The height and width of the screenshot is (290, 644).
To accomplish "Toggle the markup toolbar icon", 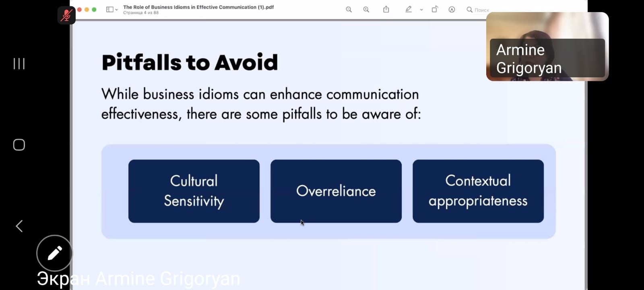I will [452, 9].
